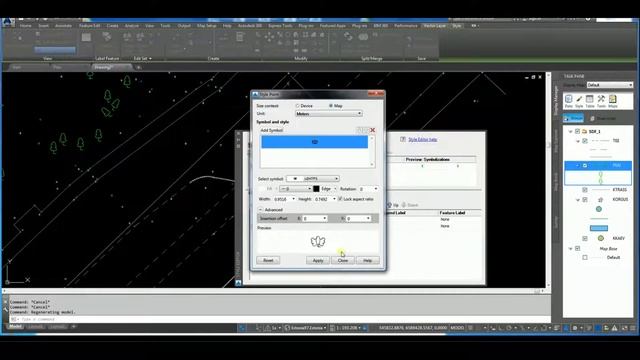This screenshot has height=360, width=640.
Task: Select the Device radio button
Action: (x=298, y=106)
